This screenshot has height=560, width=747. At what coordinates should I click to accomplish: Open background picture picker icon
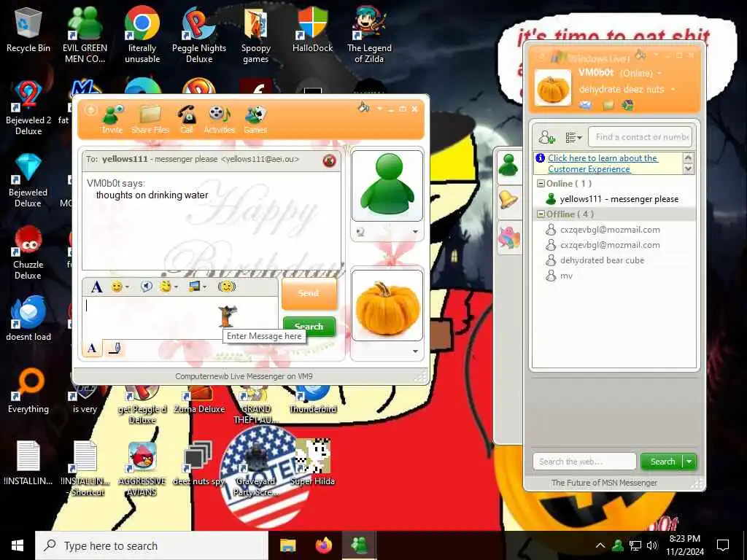pos(194,286)
